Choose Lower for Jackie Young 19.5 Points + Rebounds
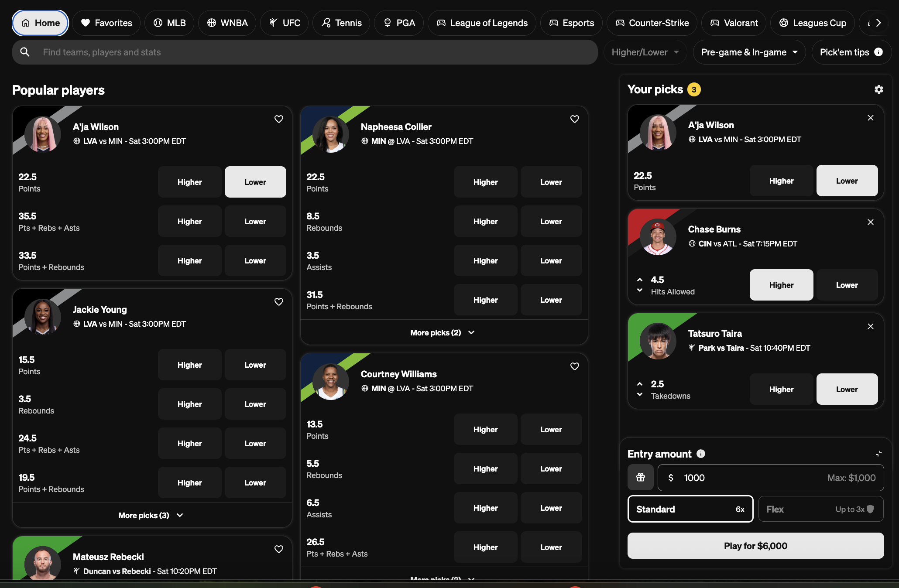899x588 pixels. [255, 482]
